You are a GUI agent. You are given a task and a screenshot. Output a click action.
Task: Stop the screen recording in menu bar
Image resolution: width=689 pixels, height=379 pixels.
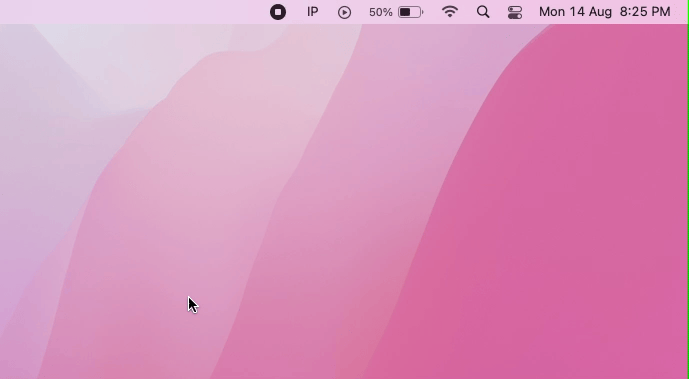278,12
